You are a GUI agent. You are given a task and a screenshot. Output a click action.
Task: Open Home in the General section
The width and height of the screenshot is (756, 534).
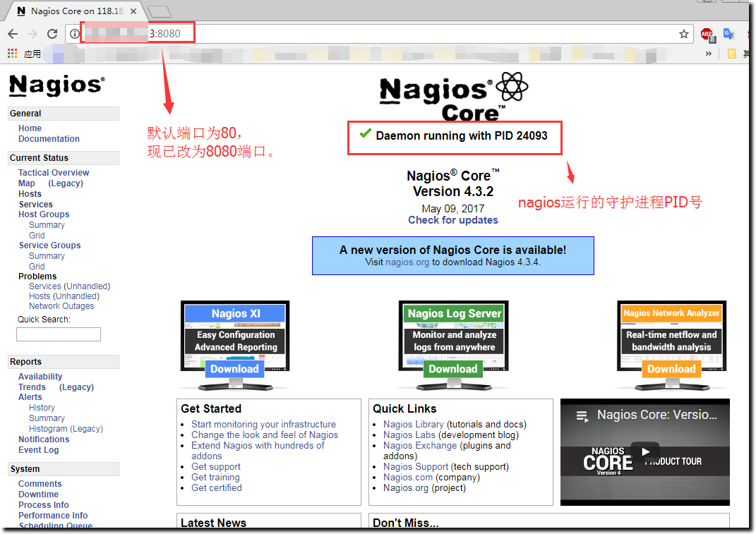30,128
